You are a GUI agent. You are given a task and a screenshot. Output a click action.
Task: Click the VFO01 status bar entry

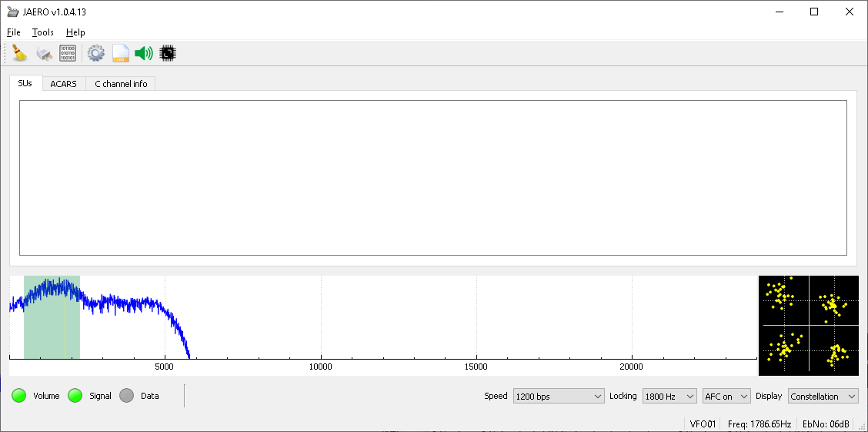coord(703,424)
